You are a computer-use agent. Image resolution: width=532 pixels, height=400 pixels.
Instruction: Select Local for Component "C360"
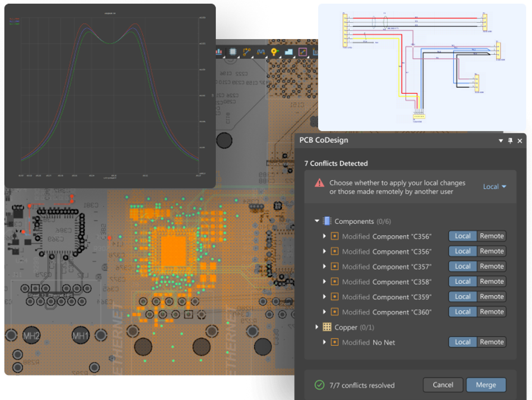pos(463,312)
